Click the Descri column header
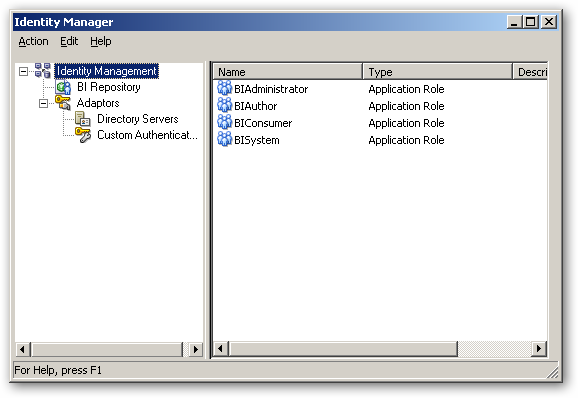This screenshot has width=578, height=398. coord(530,71)
